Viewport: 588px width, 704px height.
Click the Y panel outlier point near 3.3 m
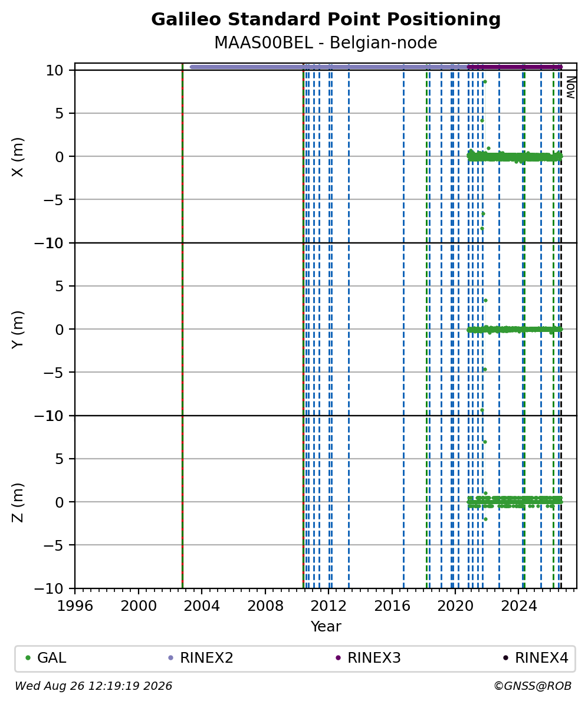coord(485,300)
